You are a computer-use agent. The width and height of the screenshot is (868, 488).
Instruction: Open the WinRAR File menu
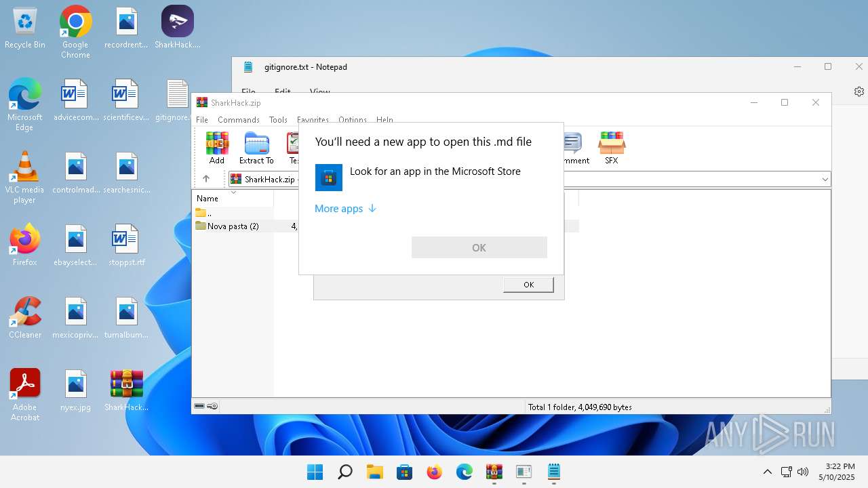pos(202,120)
